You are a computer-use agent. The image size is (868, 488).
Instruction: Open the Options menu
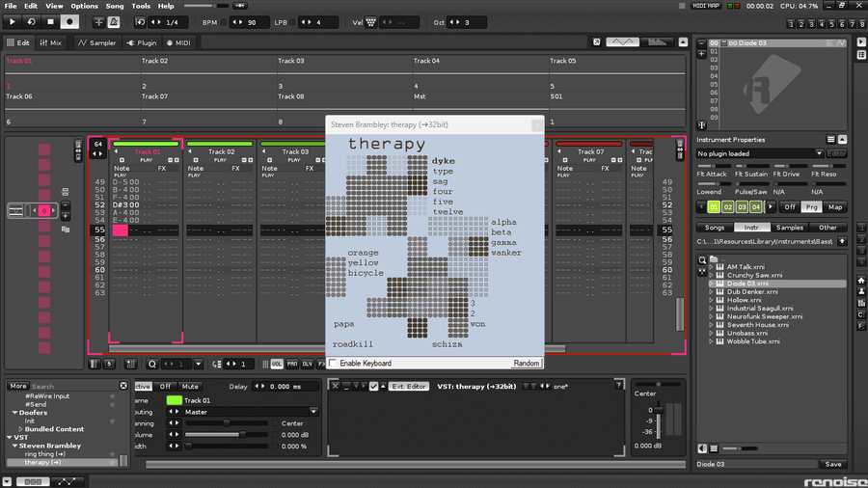[x=84, y=6]
